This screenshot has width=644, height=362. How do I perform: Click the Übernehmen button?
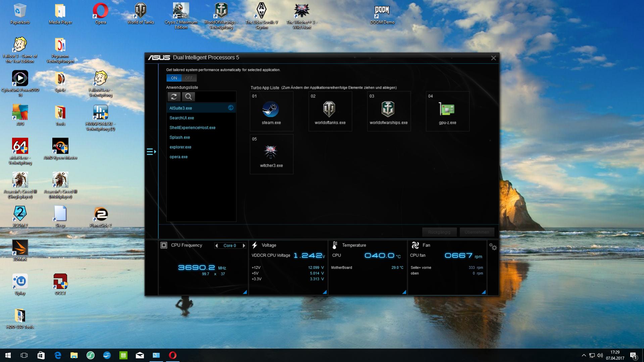[x=477, y=232]
